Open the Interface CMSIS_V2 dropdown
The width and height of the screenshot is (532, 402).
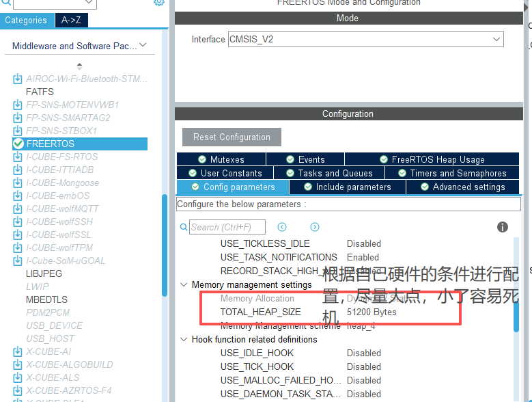click(x=366, y=40)
